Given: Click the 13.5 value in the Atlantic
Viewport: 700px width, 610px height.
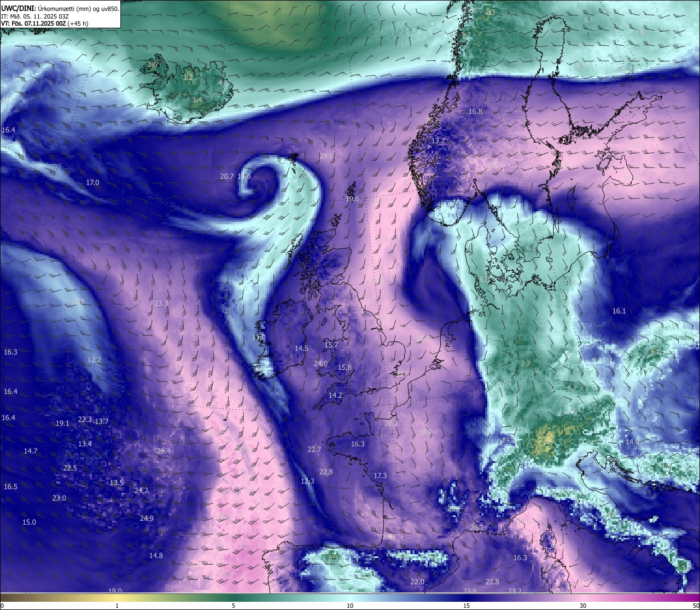Looking at the screenshot, I should click(116, 483).
